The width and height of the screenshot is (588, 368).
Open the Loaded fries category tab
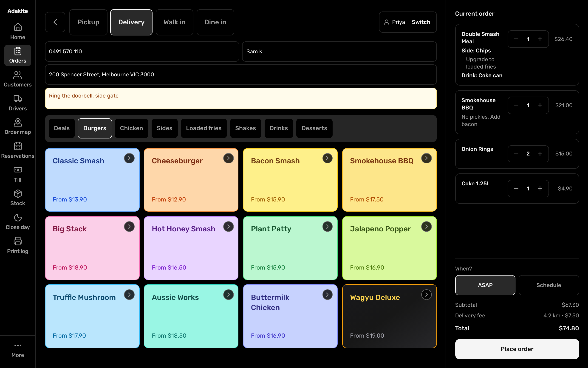coord(204,128)
